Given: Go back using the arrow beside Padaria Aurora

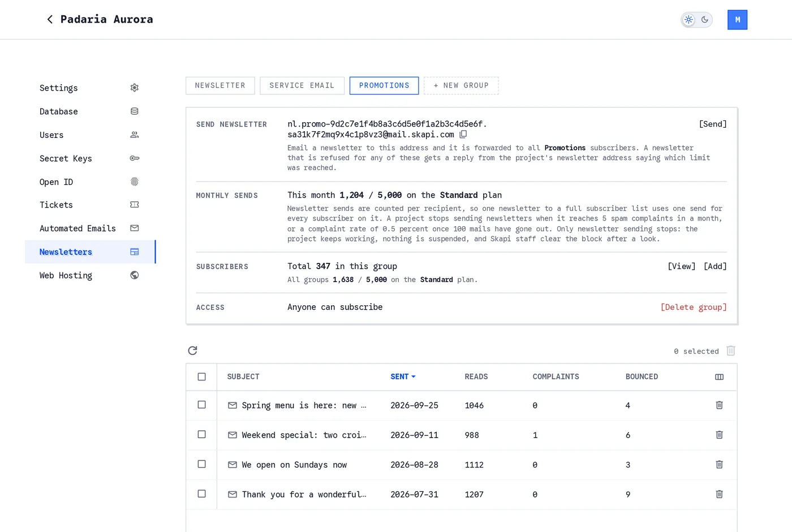Looking at the screenshot, I should tap(50, 20).
